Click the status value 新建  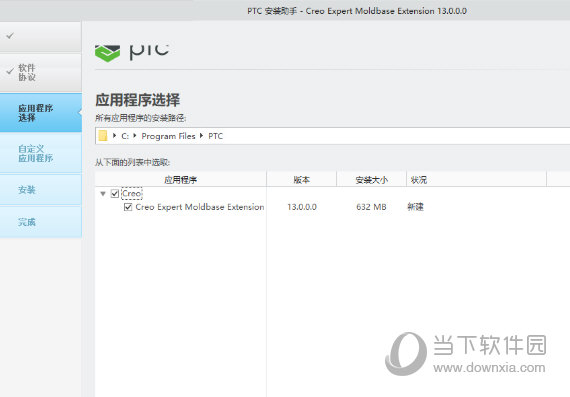pyautogui.click(x=416, y=207)
